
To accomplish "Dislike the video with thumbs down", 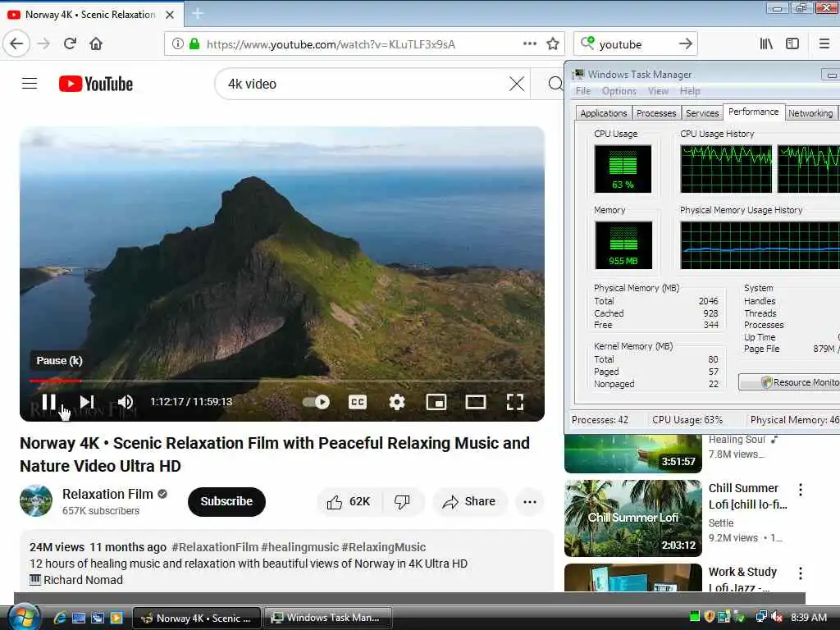I will (402, 502).
